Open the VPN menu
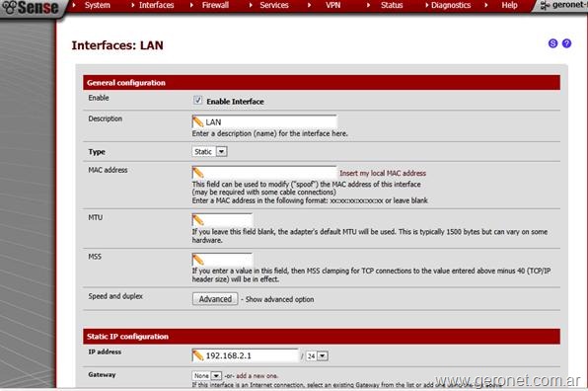 [x=333, y=5]
